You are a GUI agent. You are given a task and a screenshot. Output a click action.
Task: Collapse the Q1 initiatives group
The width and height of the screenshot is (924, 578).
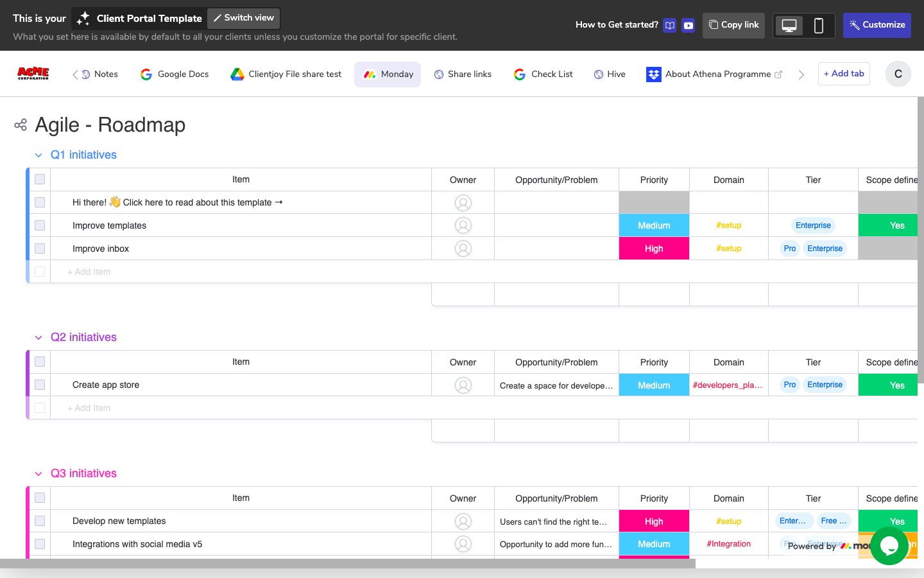point(38,155)
